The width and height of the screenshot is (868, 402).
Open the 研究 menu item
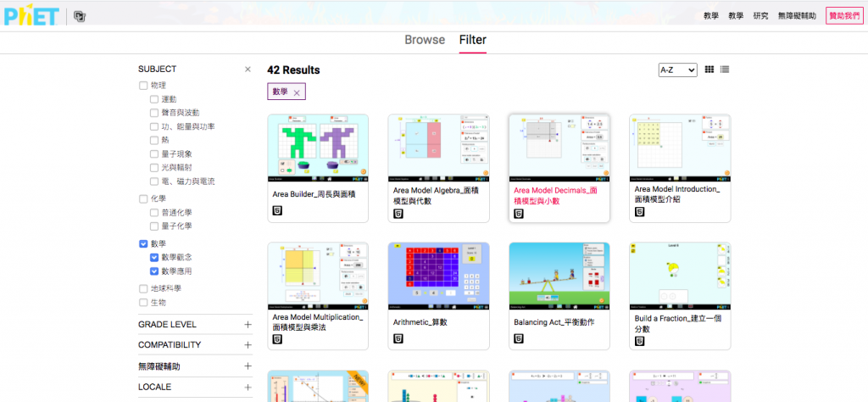click(x=760, y=16)
